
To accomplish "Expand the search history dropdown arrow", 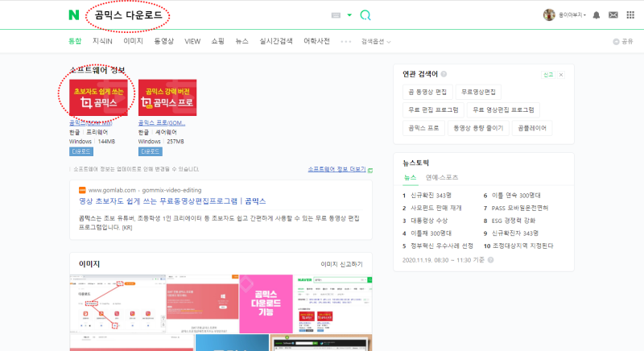I will [349, 15].
